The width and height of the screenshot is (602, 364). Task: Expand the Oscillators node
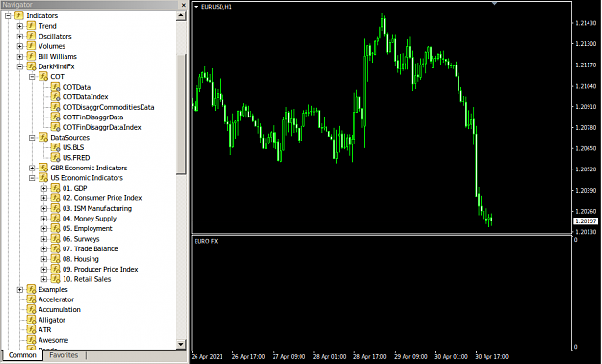pyautogui.click(x=20, y=37)
